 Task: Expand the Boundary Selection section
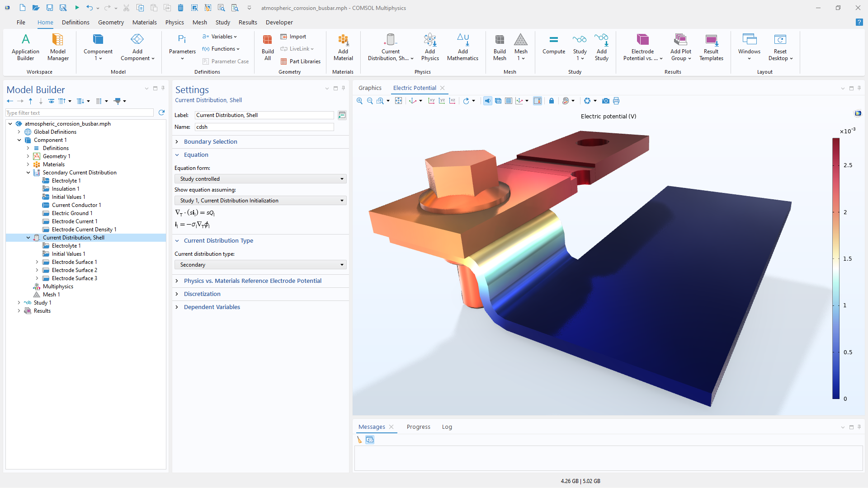[x=210, y=142]
